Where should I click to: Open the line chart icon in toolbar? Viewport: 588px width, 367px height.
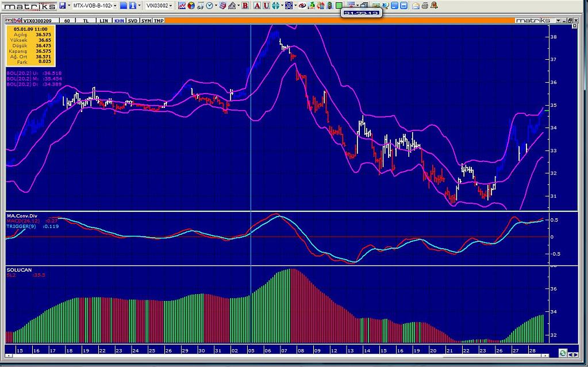(182, 6)
